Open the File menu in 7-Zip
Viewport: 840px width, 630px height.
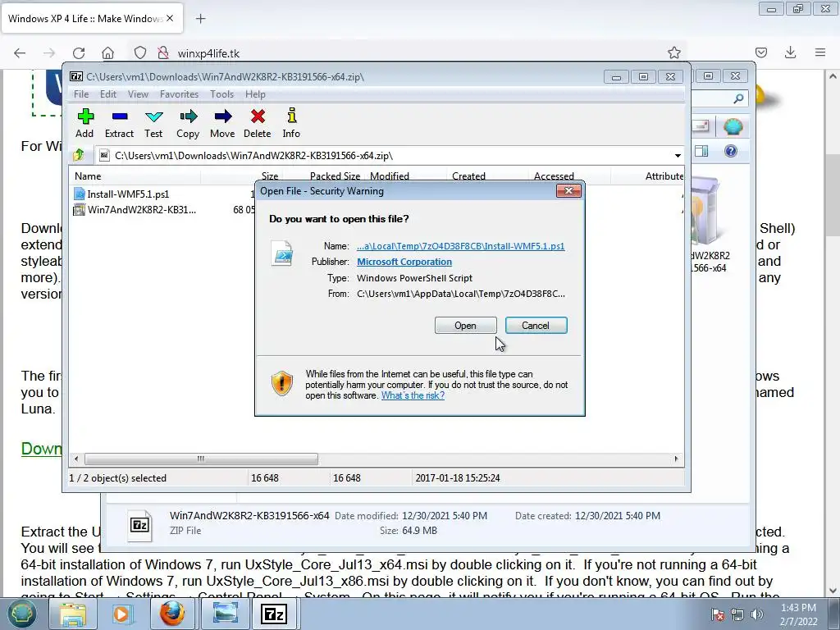[x=81, y=94]
